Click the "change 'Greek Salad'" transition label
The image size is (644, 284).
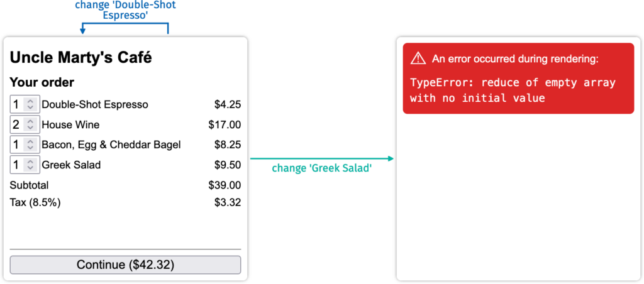pos(321,168)
